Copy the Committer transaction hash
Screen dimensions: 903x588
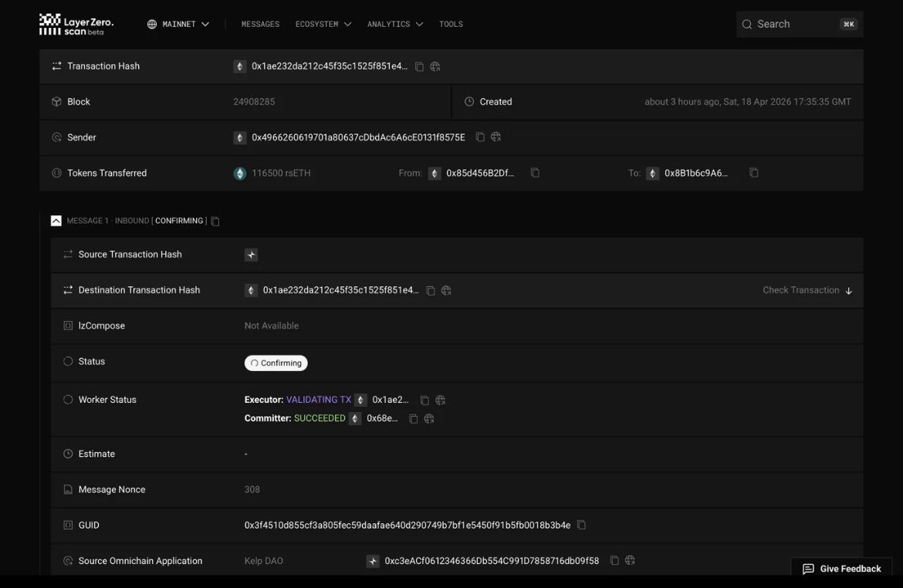[x=414, y=419]
